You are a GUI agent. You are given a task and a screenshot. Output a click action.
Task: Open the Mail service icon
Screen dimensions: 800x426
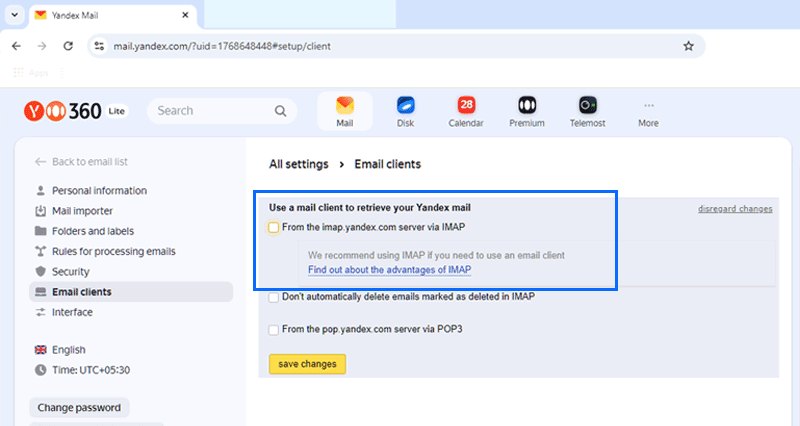(x=345, y=111)
